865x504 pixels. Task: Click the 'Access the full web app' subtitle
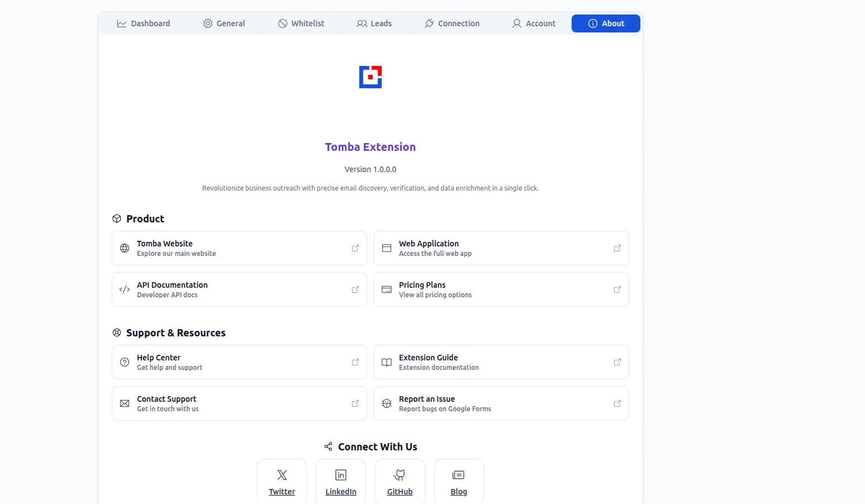coord(435,254)
